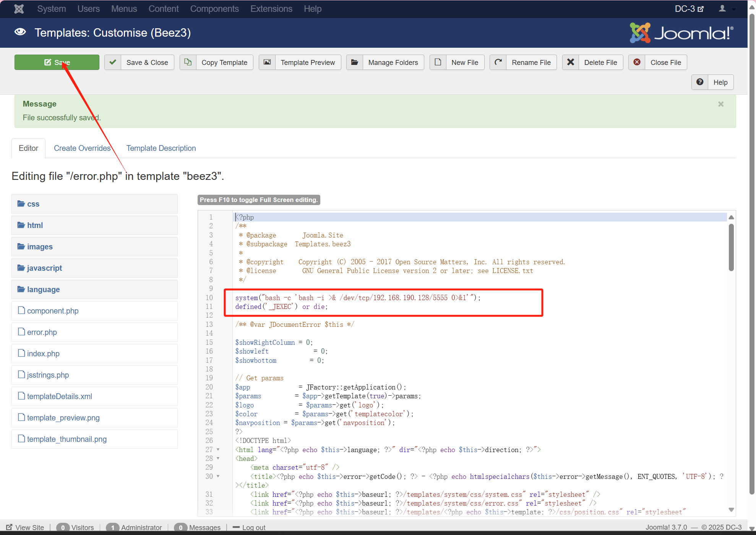Screen dimensions: 756x535
Task: Click the Joomla logo icon in menu bar
Action: pyautogui.click(x=19, y=9)
